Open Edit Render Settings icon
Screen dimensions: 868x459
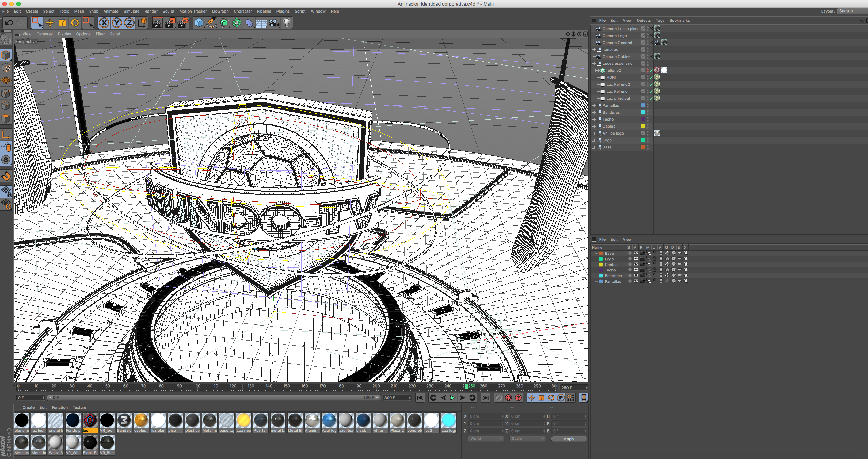[x=183, y=23]
